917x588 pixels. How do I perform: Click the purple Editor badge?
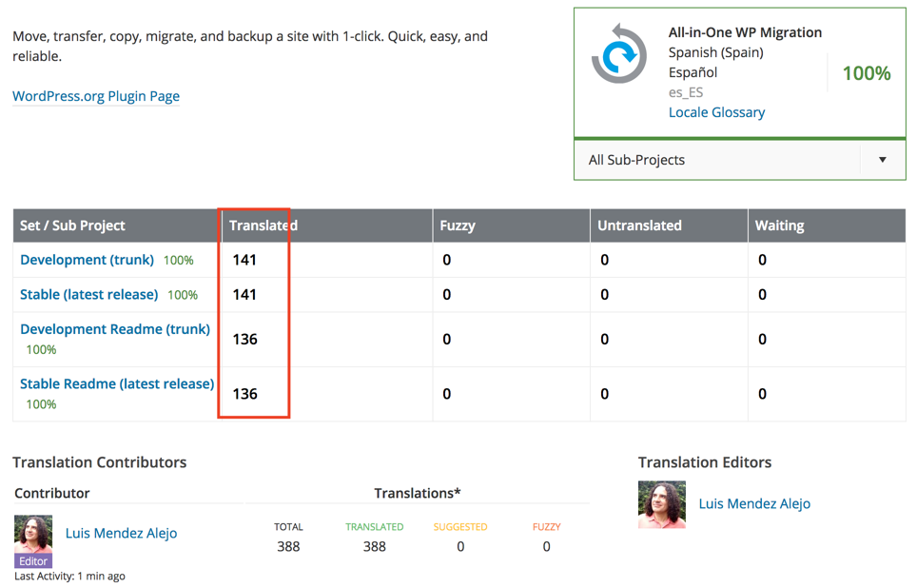pyautogui.click(x=33, y=561)
